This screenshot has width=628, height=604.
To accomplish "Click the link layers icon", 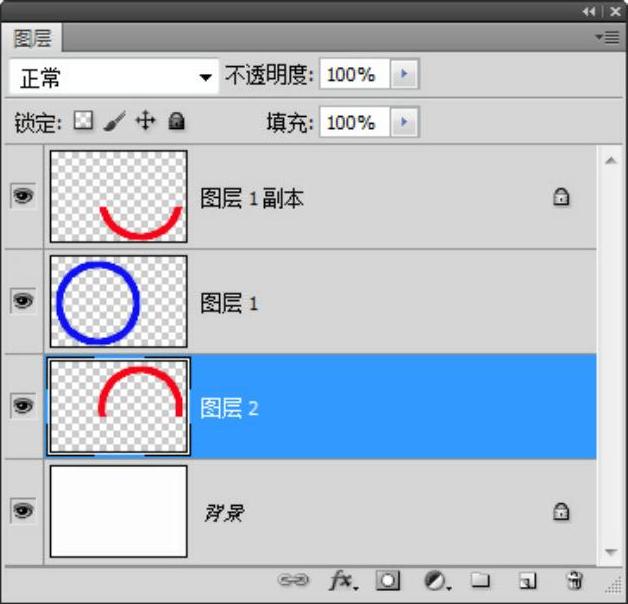I will [x=293, y=580].
